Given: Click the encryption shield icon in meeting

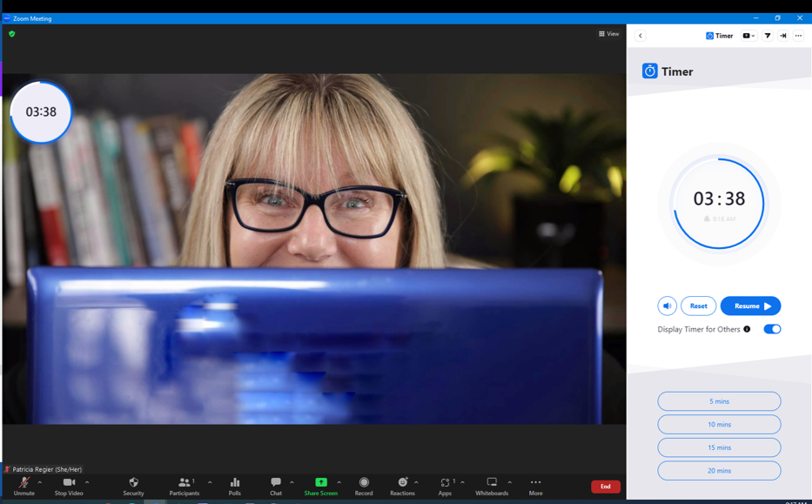Looking at the screenshot, I should 12,34.
